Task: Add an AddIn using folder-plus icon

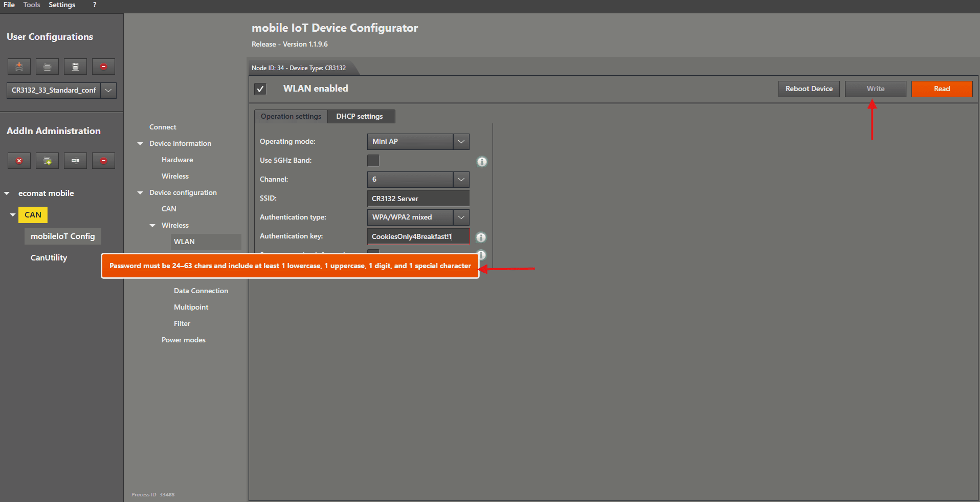Action: click(47, 161)
